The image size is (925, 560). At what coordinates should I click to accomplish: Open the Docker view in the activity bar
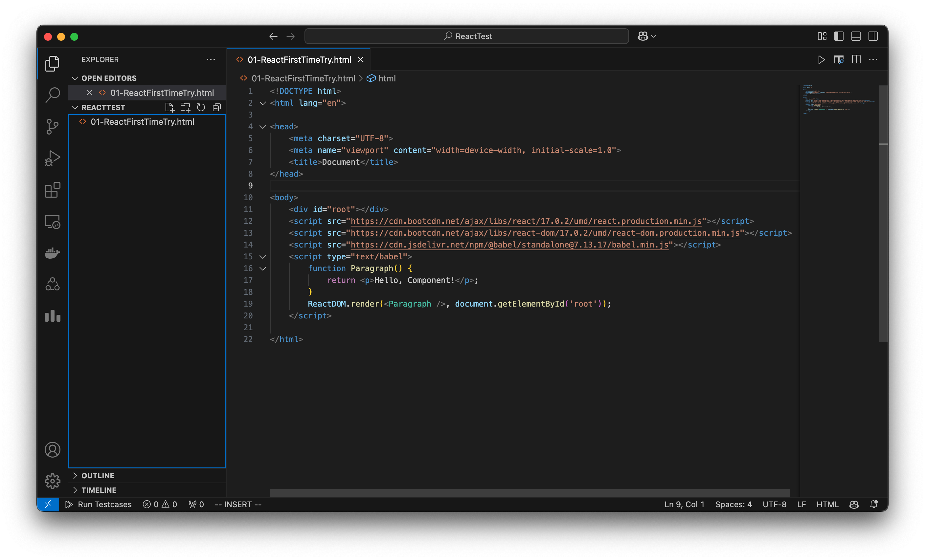(52, 253)
